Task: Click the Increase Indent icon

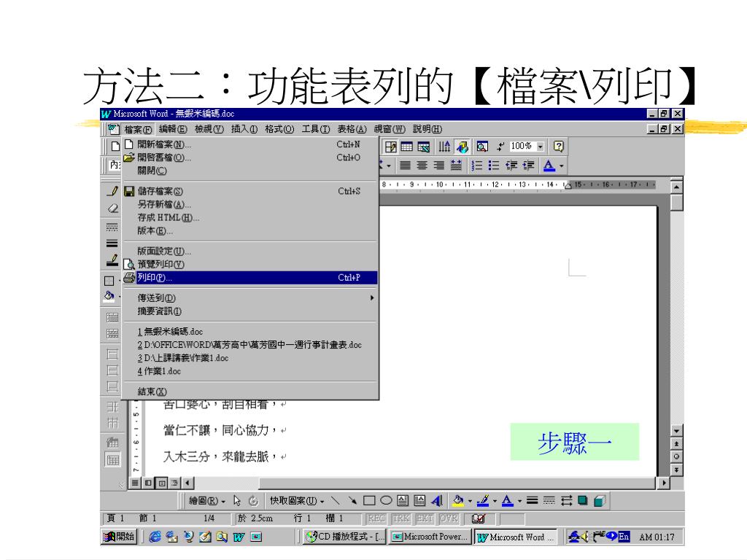Action: click(528, 166)
